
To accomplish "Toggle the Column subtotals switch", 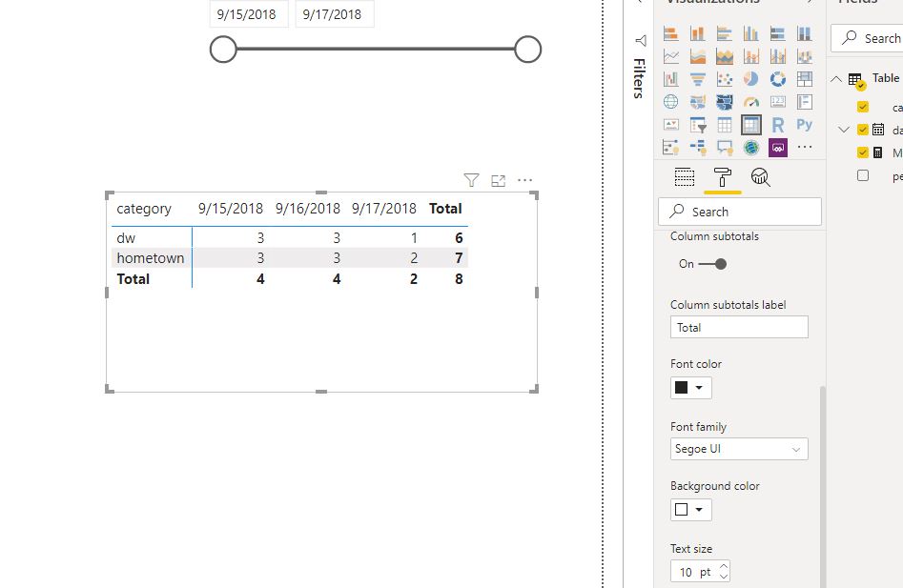I will (713, 264).
